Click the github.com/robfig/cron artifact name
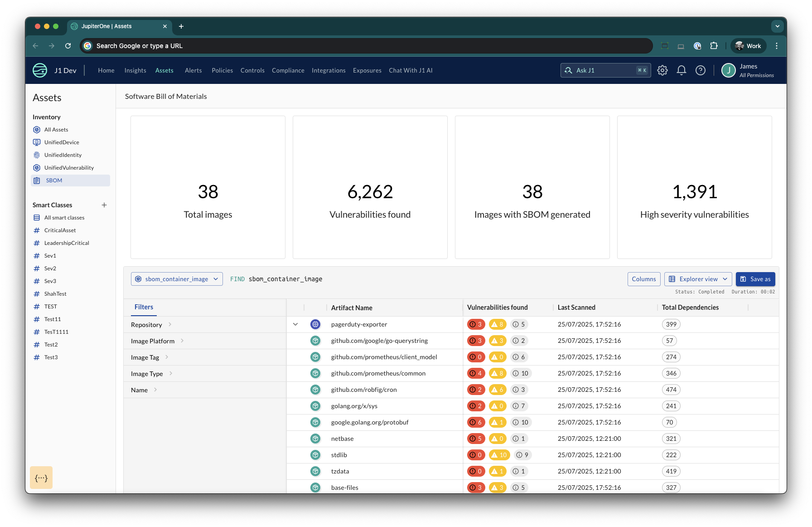 pos(364,390)
